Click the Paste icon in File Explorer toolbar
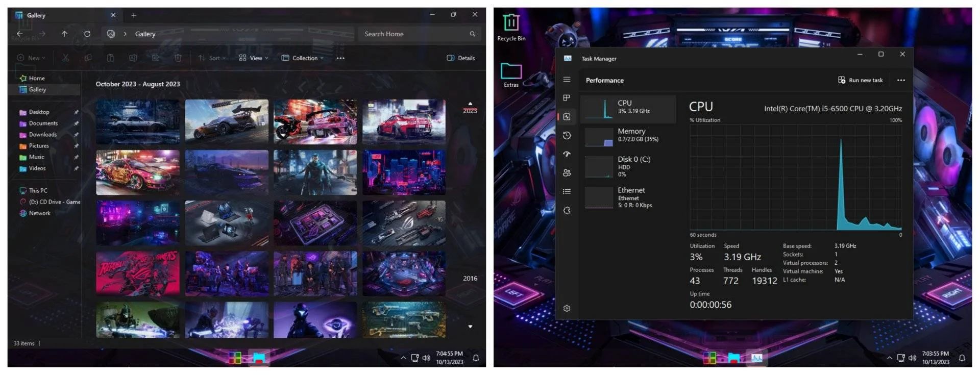980x375 pixels. pyautogui.click(x=111, y=58)
